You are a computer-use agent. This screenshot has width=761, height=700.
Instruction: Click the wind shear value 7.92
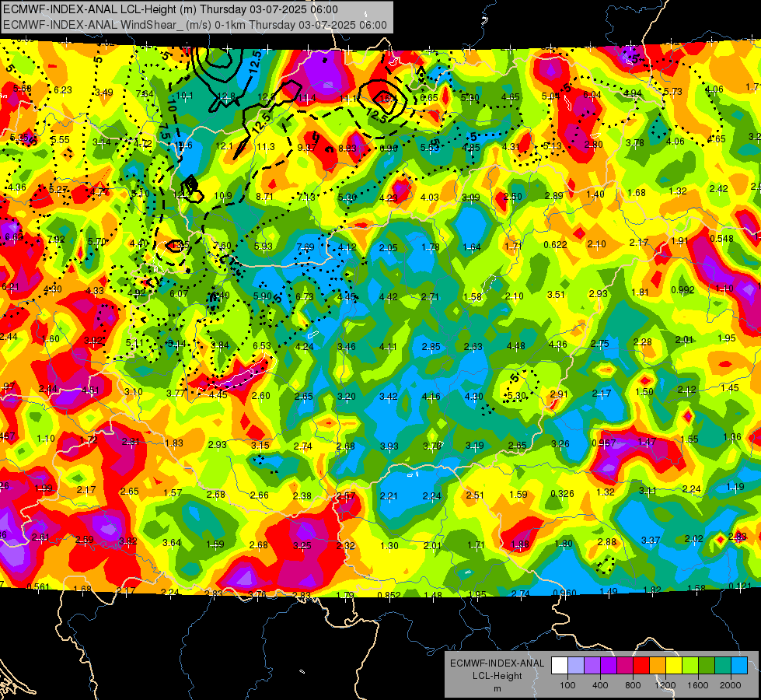pyautogui.click(x=56, y=239)
